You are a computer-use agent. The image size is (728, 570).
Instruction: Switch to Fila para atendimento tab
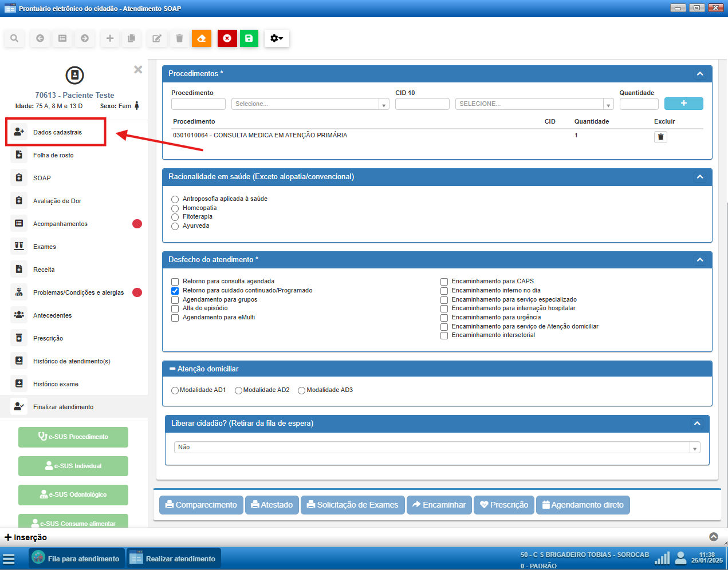(x=77, y=559)
